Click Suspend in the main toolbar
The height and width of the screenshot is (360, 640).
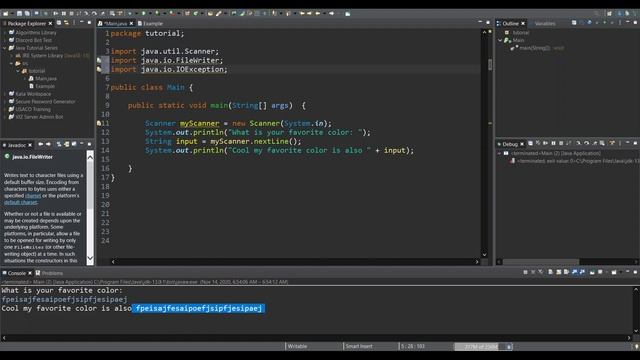(x=64, y=13)
